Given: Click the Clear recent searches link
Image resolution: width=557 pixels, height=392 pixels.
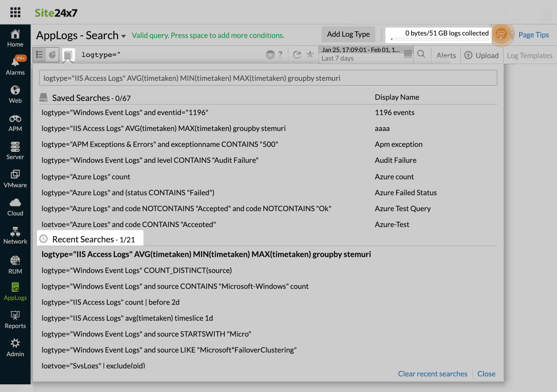Looking at the screenshot, I should [433, 374].
